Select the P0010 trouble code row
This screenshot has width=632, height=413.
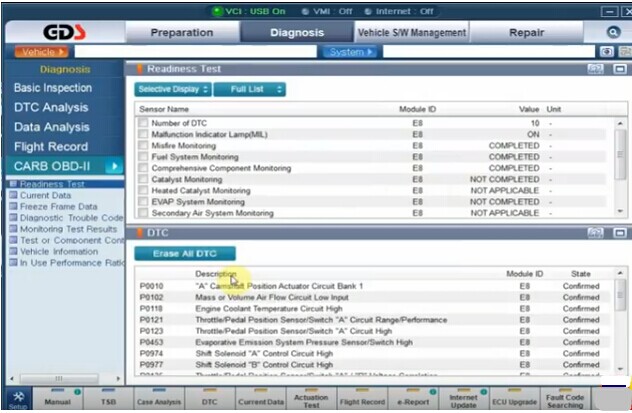click(x=370, y=286)
